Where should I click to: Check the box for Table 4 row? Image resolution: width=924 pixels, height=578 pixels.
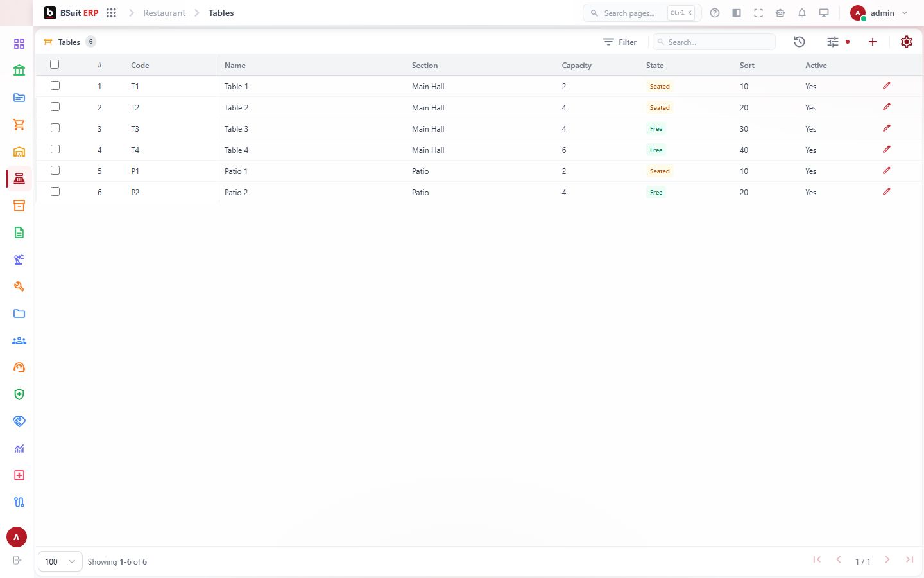(55, 149)
